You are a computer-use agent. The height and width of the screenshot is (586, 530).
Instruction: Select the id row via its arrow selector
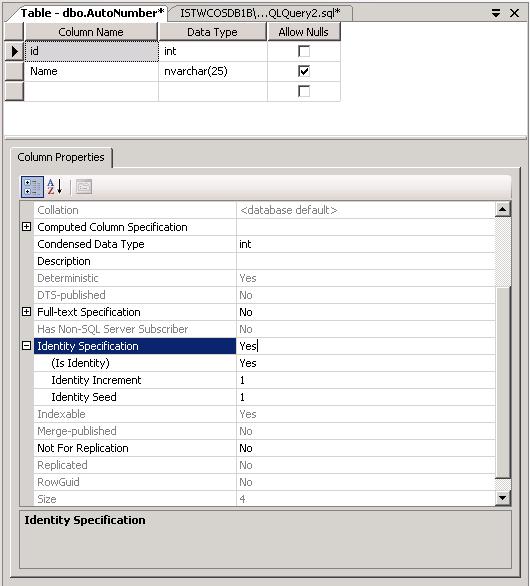[x=14, y=51]
